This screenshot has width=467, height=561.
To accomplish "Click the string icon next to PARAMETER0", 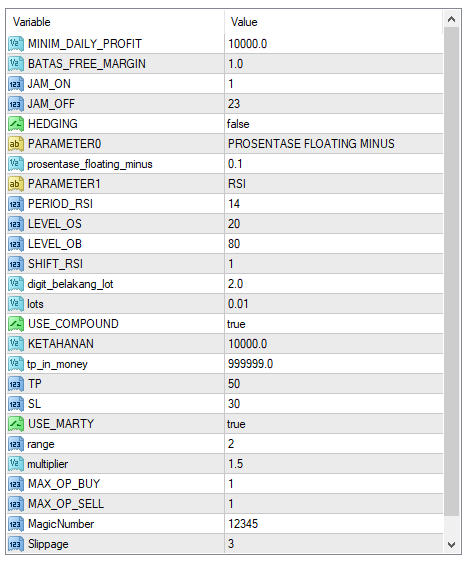I will [x=16, y=144].
